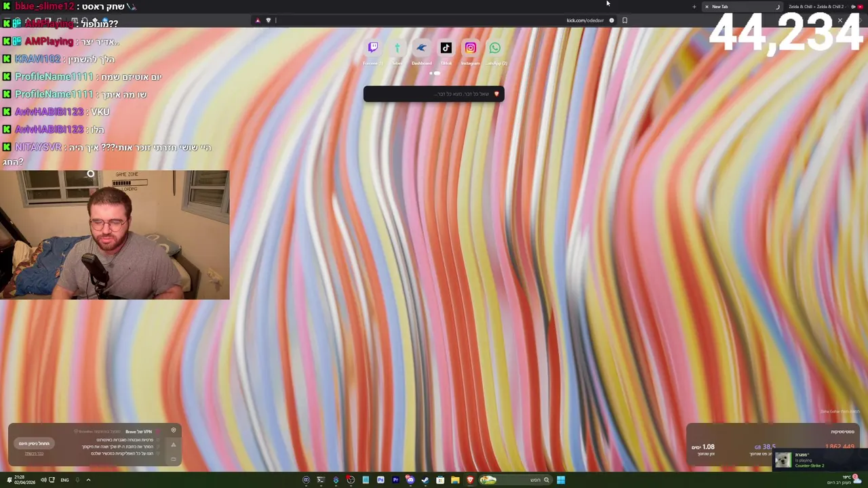
Task: Click the network tray icon
Action: 52,480
